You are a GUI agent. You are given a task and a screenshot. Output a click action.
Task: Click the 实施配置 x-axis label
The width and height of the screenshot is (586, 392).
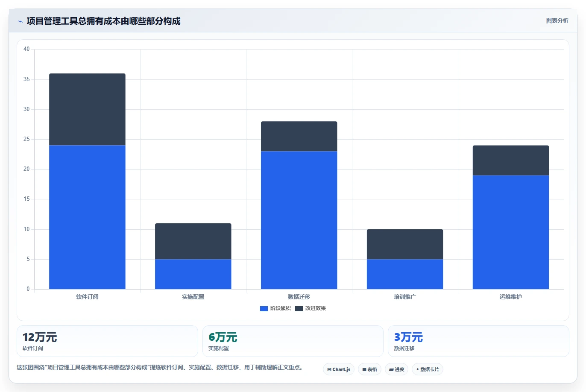coord(193,297)
